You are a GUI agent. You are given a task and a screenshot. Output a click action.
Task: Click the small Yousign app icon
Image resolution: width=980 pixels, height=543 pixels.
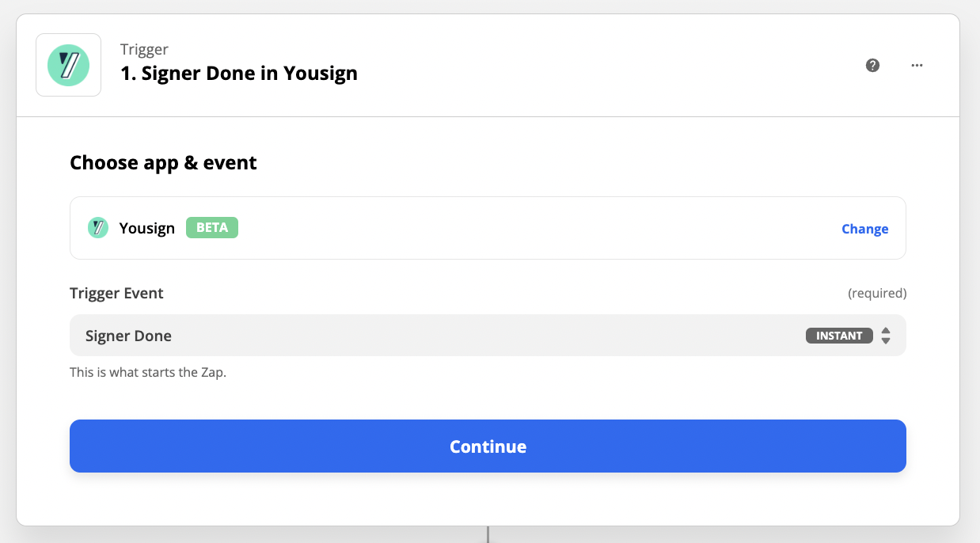(97, 228)
